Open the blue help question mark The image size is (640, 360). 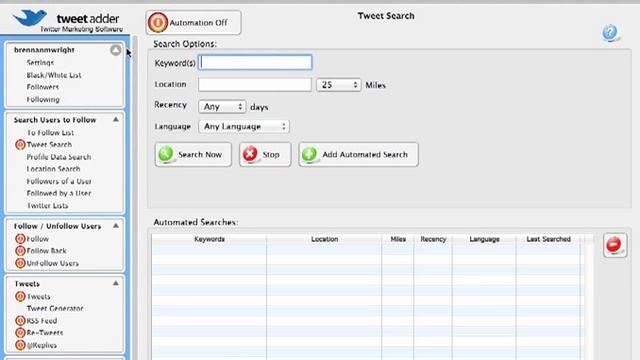click(610, 32)
